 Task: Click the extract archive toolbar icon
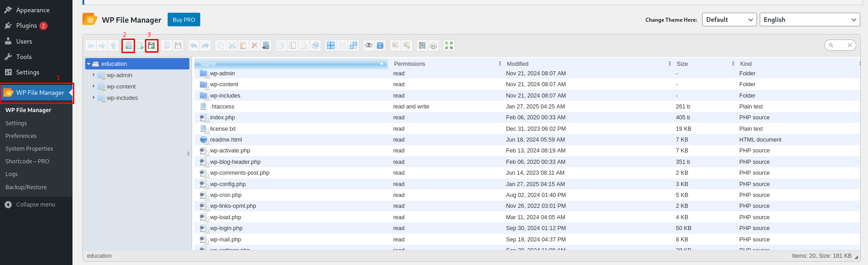(395, 45)
